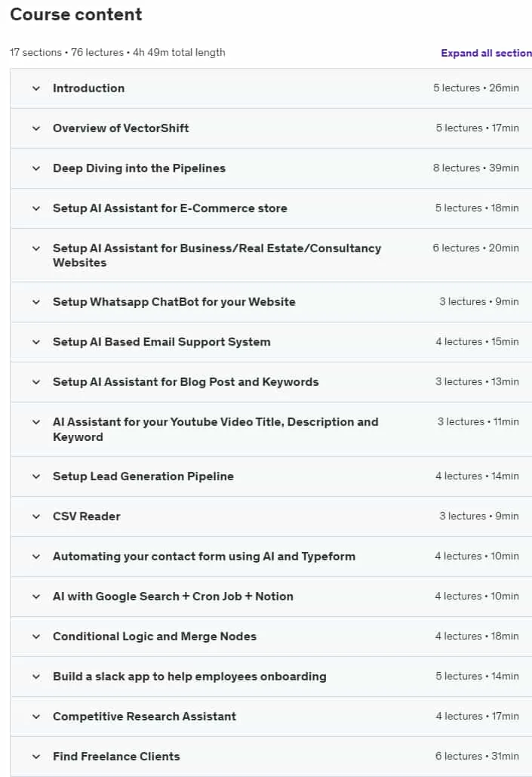Expand the Introduction section chevron
The image size is (532, 777).
click(x=36, y=88)
